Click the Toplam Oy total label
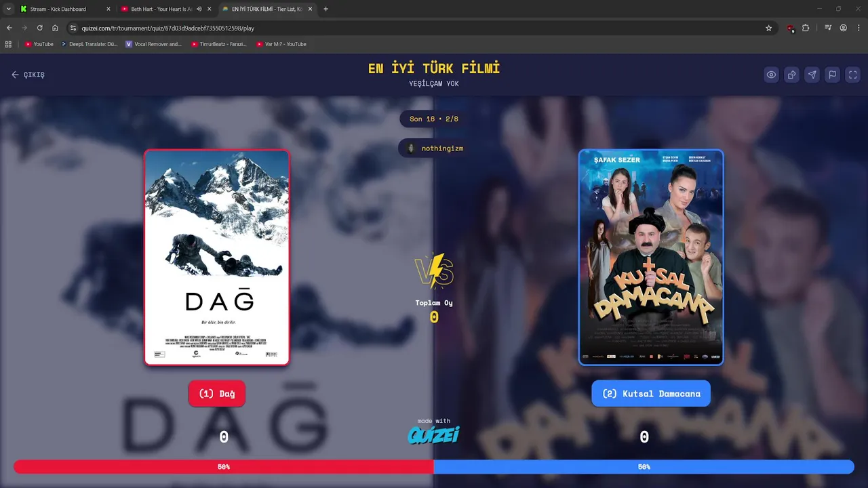This screenshot has width=868, height=488. pyautogui.click(x=434, y=303)
